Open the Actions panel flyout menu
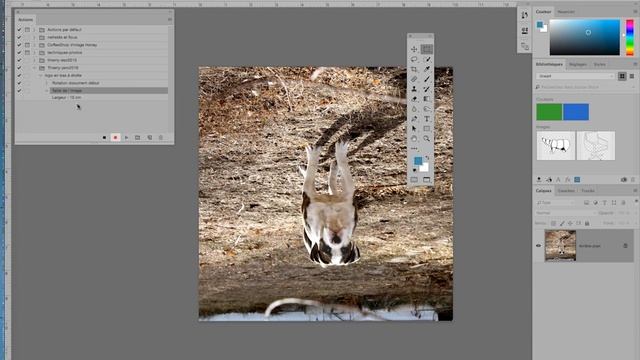 [x=170, y=20]
